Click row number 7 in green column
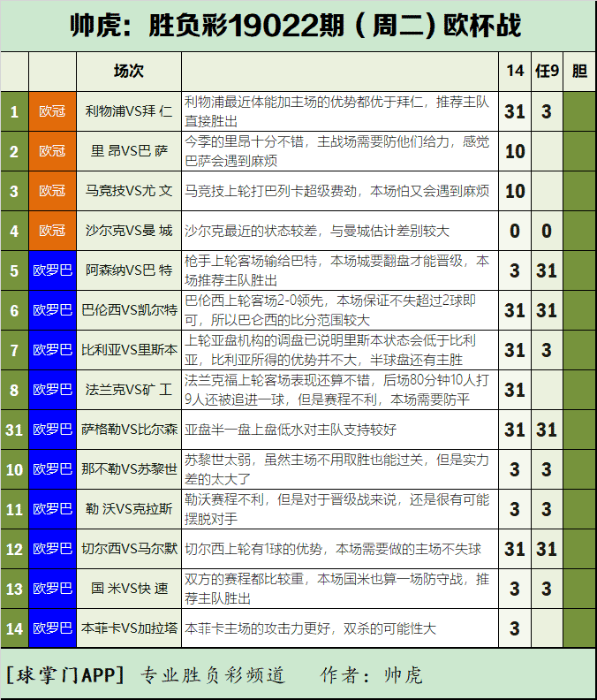The height and width of the screenshot is (700, 597). (x=14, y=350)
